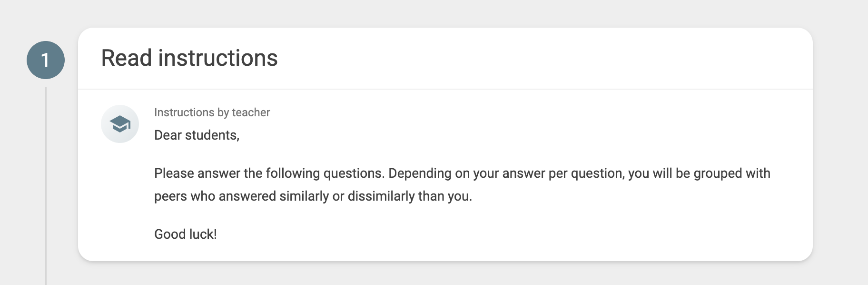This screenshot has height=285, width=868.
Task: Click the "Dear students," greeting line
Action: point(197,135)
